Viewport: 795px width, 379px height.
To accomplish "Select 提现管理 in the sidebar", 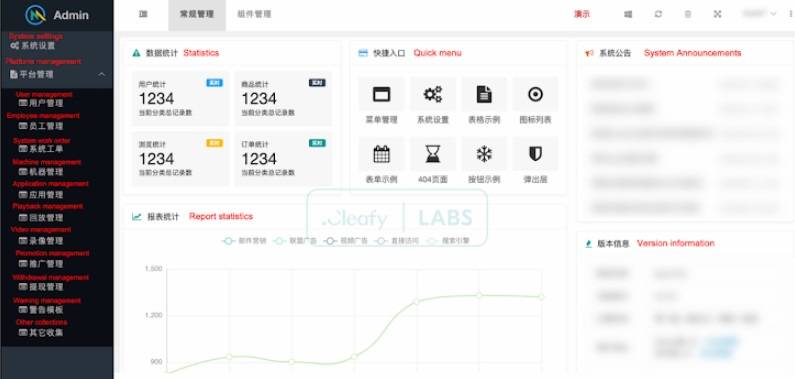I will [41, 287].
